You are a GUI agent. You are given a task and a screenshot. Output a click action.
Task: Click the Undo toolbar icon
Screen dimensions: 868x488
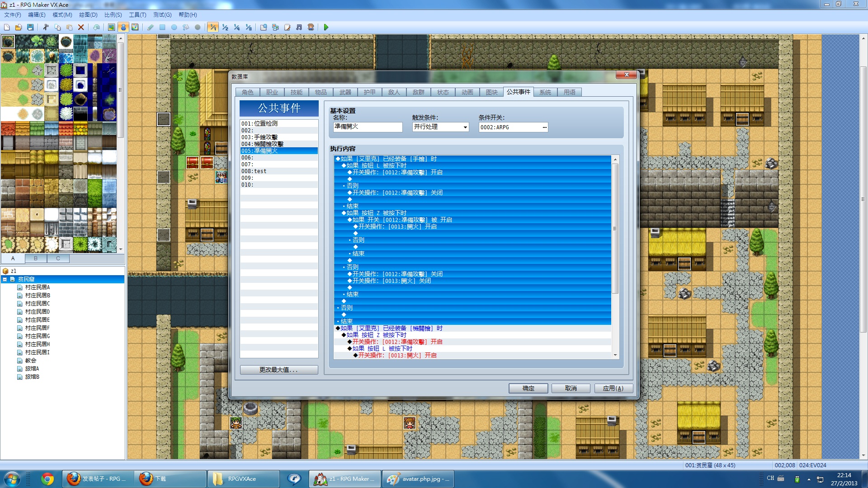coord(96,27)
